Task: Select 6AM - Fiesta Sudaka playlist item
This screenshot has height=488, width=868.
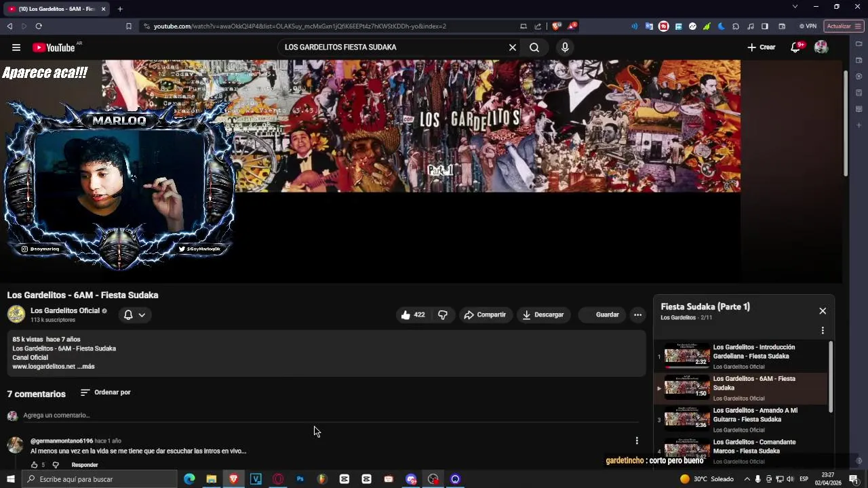Action: coord(741,388)
